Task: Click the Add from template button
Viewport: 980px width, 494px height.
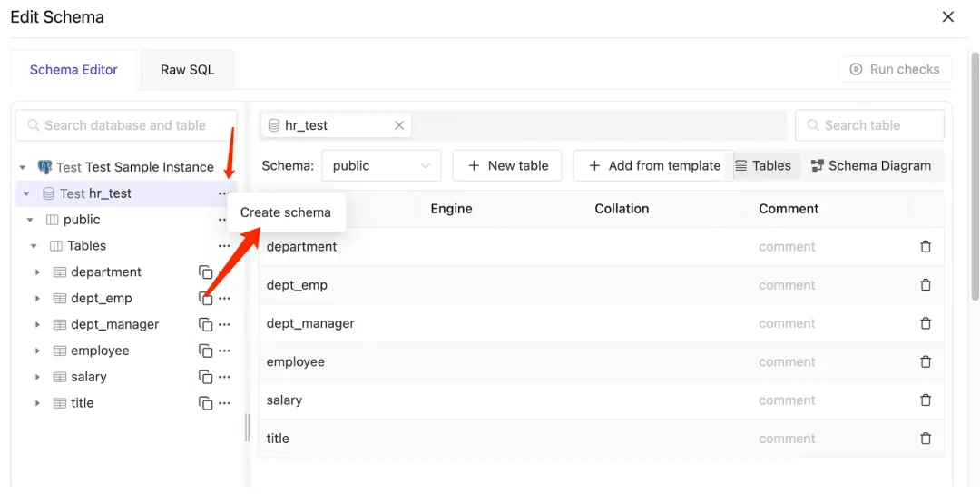Action: pyautogui.click(x=653, y=166)
